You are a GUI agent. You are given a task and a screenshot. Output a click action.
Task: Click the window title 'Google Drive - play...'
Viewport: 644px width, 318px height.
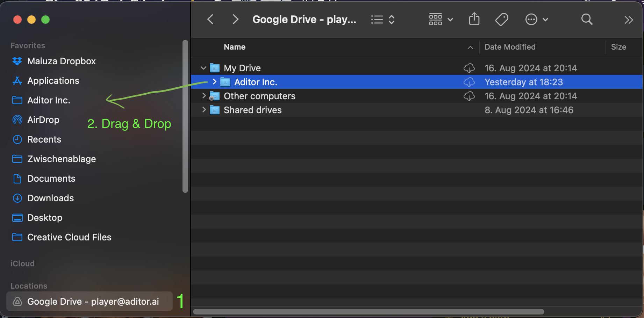click(x=304, y=19)
